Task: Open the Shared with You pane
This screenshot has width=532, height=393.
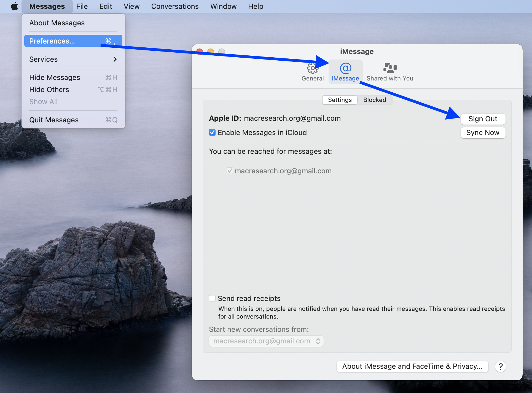Action: 390,72
